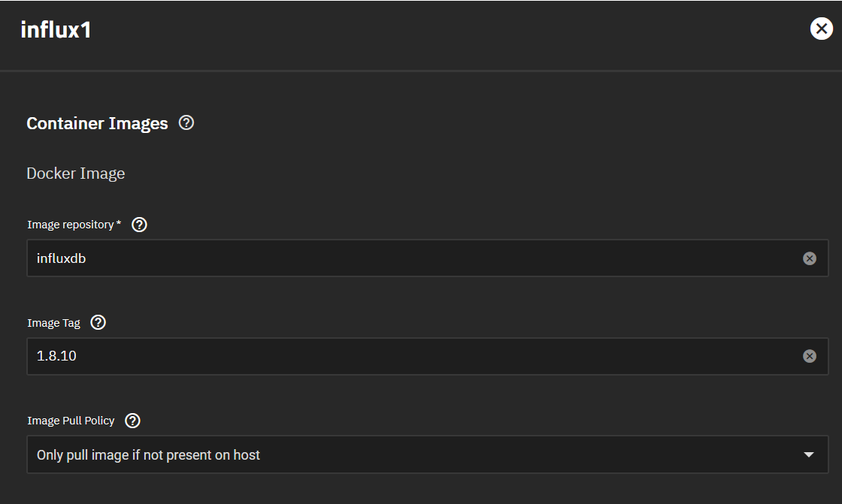The width and height of the screenshot is (842, 504).
Task: Click the influx1 panel title
Action: tap(56, 29)
